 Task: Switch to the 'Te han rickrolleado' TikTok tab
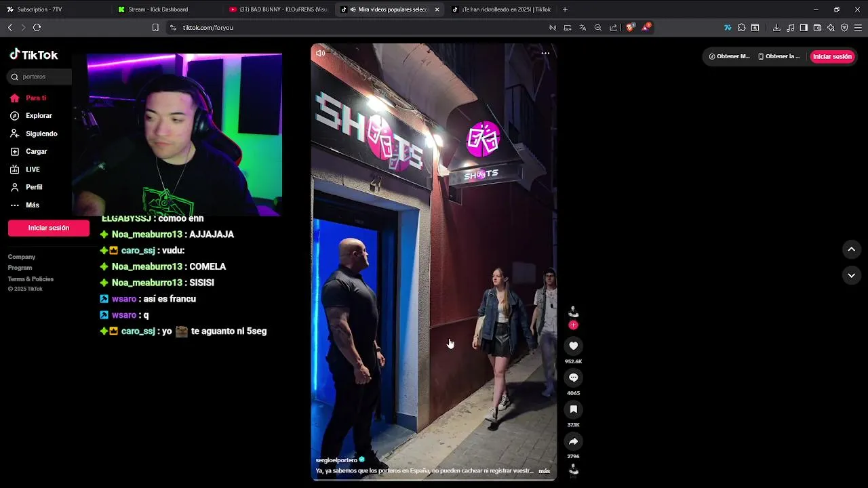point(500,9)
